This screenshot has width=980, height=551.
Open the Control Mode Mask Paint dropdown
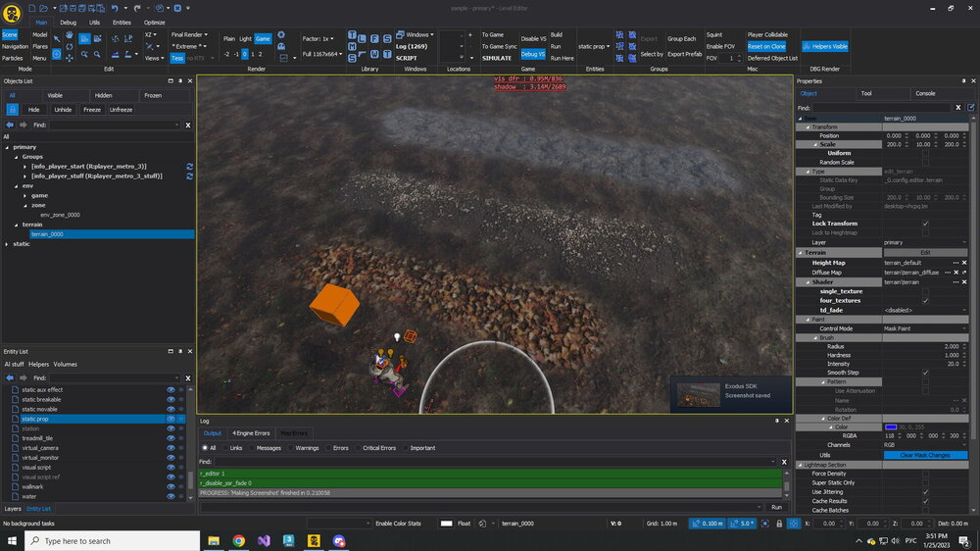pos(925,328)
